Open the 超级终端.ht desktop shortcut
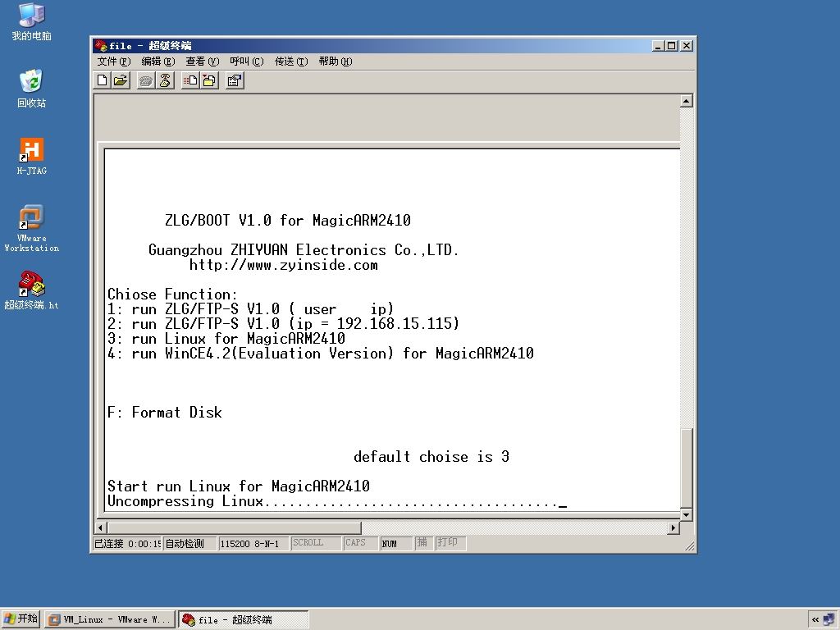Viewport: 840px width, 630px height. 32,290
